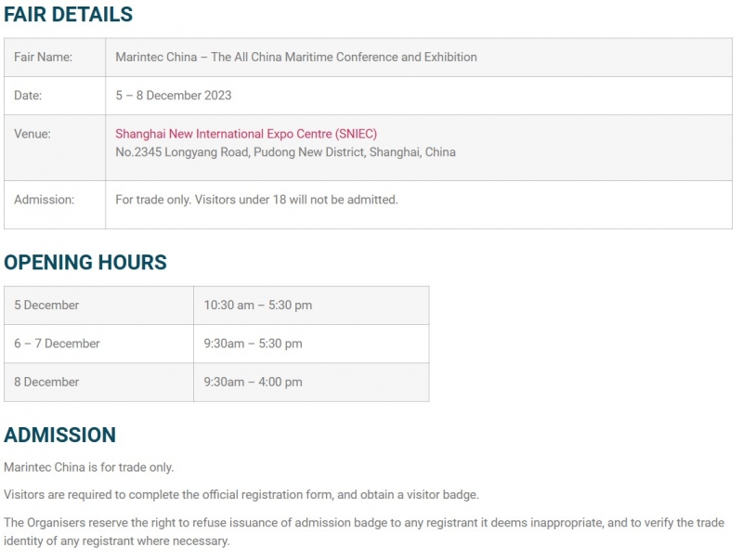Click the Longyang Road address text
The width and height of the screenshot is (743, 560).
tap(285, 152)
